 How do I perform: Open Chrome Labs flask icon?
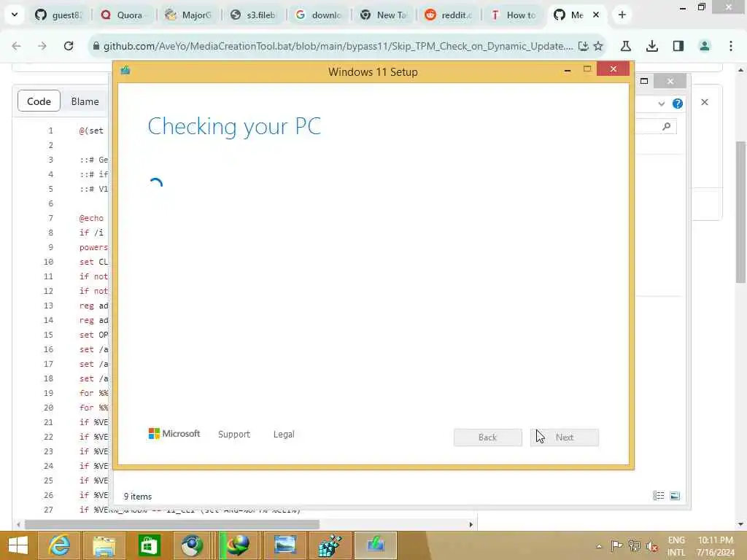tap(625, 46)
